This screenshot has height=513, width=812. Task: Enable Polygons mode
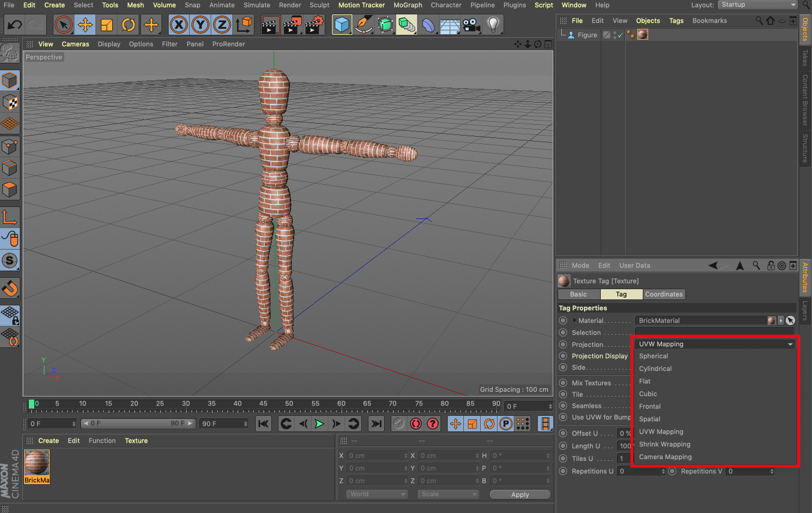(x=10, y=190)
